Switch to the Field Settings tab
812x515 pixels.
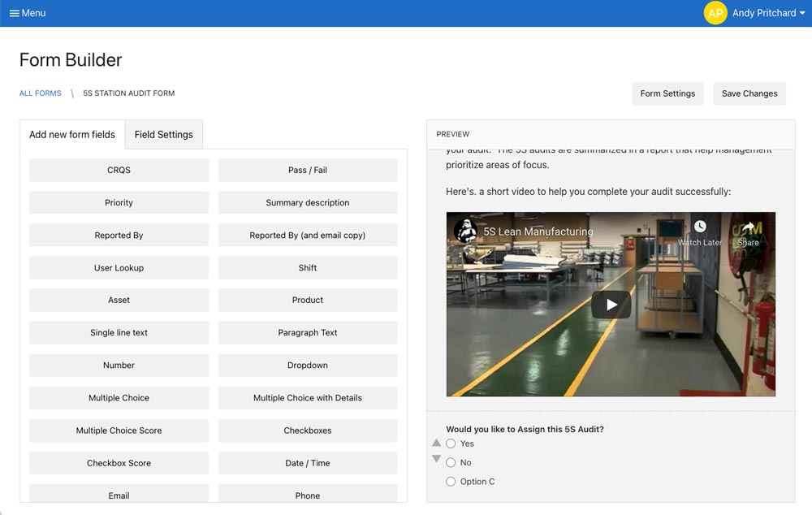(x=164, y=135)
